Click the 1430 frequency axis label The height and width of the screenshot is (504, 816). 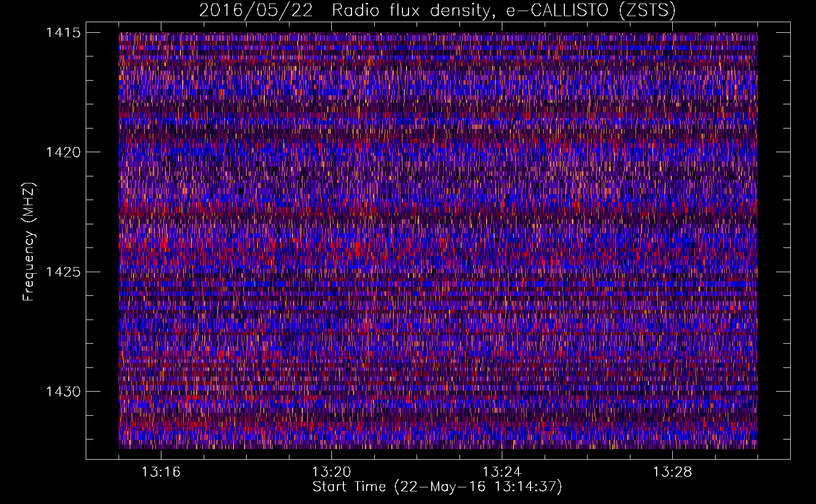pyautogui.click(x=63, y=392)
